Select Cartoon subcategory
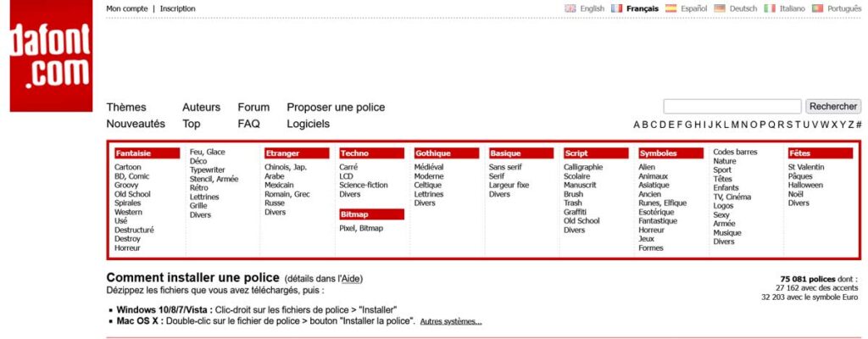 (x=128, y=167)
